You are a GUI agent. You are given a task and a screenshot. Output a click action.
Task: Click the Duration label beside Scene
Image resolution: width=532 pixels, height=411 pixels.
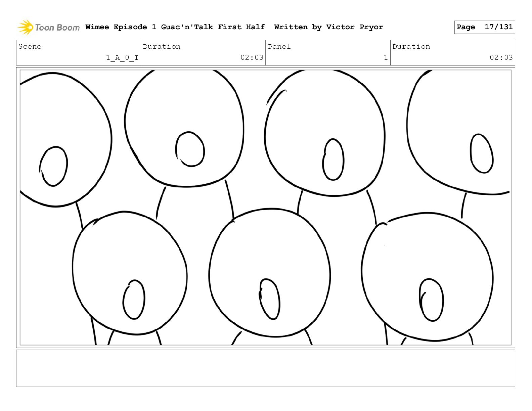(x=162, y=47)
